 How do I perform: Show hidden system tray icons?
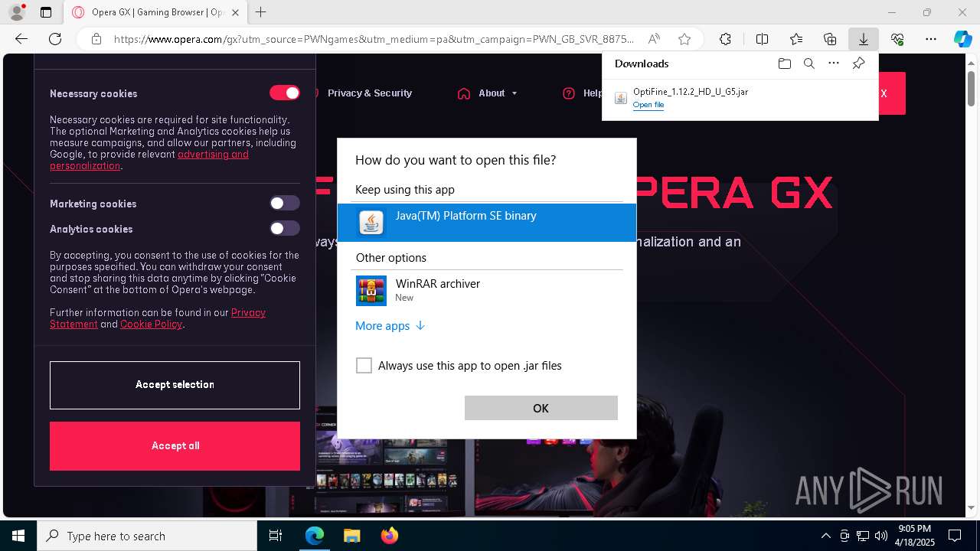click(825, 536)
